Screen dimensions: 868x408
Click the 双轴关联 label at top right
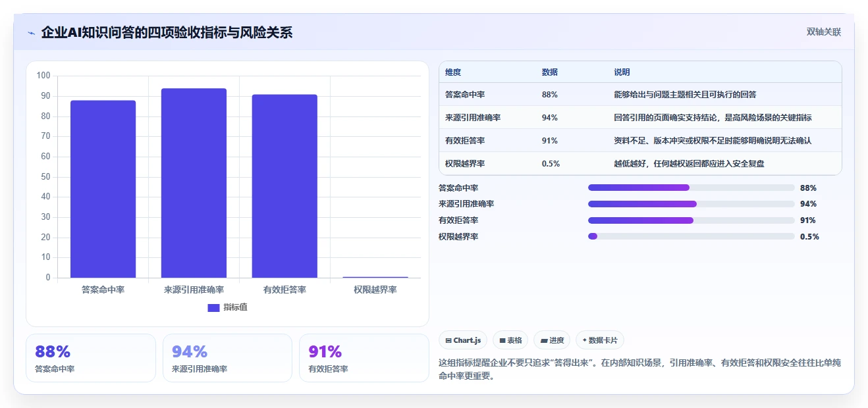(x=824, y=32)
